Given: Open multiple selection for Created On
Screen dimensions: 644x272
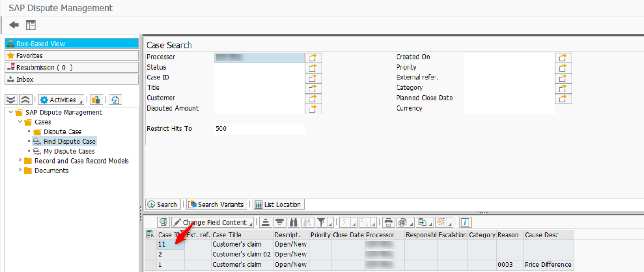Looking at the screenshot, I should coord(563,57).
